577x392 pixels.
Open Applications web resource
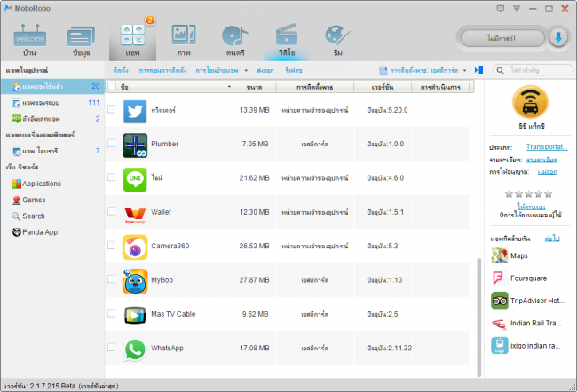coord(36,184)
